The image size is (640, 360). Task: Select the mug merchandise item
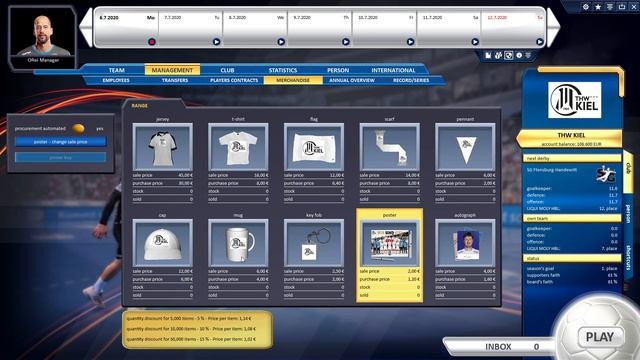[238, 243]
